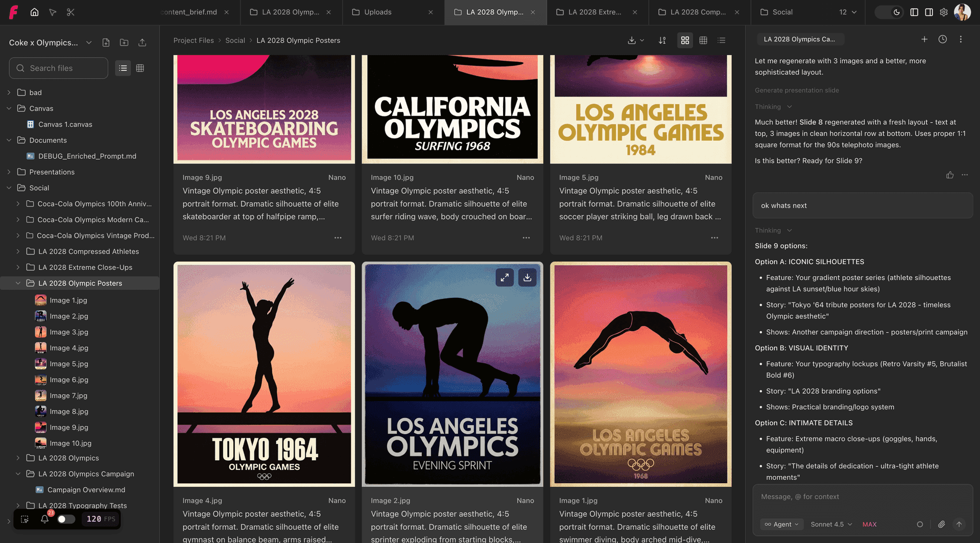This screenshot has width=980, height=543.
Task: Navigate to Project Files breadcrumb
Action: coord(194,40)
